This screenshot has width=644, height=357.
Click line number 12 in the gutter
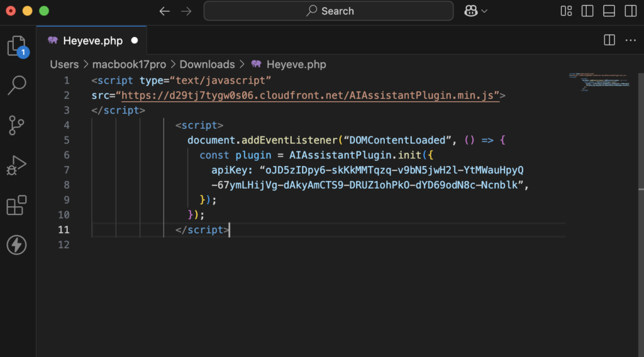tap(64, 244)
